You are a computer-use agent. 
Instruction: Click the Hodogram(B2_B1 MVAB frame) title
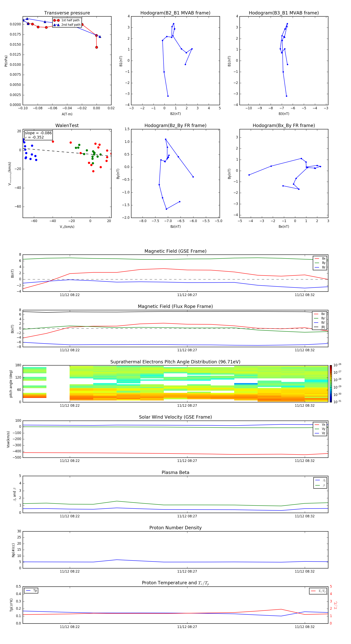pyautogui.click(x=175, y=13)
